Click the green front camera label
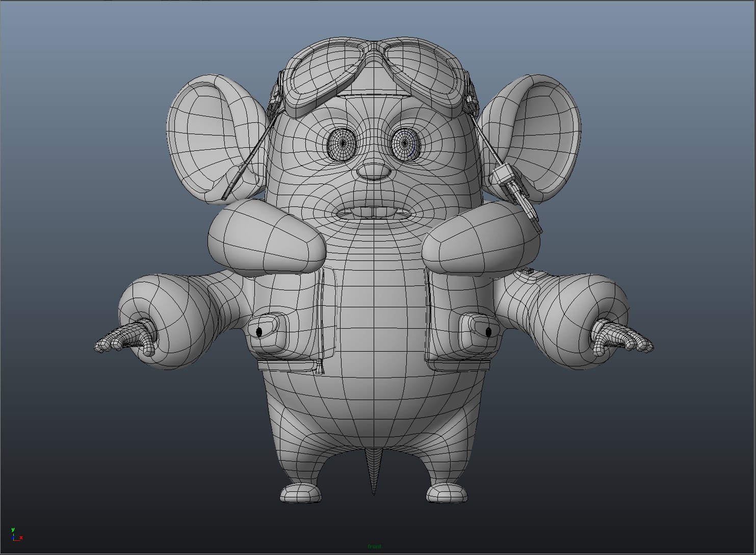This screenshot has height=555, width=756. pyautogui.click(x=375, y=546)
